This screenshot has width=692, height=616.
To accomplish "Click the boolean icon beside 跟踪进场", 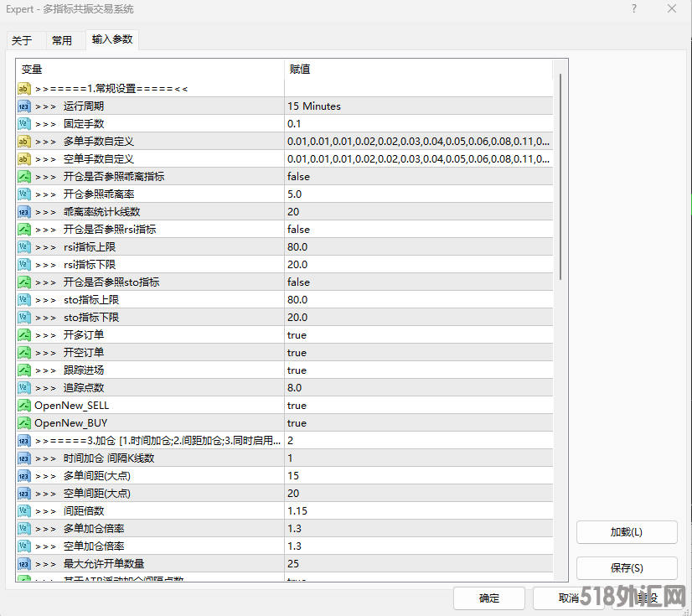I will pos(23,370).
